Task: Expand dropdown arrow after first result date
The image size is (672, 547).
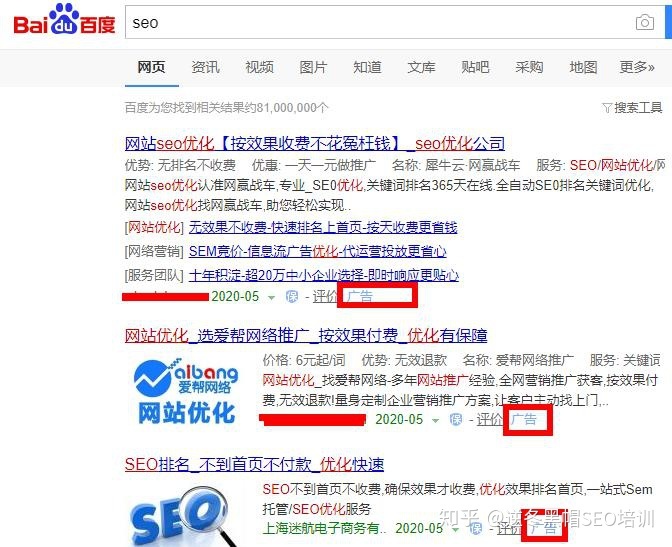Action: 271,297
